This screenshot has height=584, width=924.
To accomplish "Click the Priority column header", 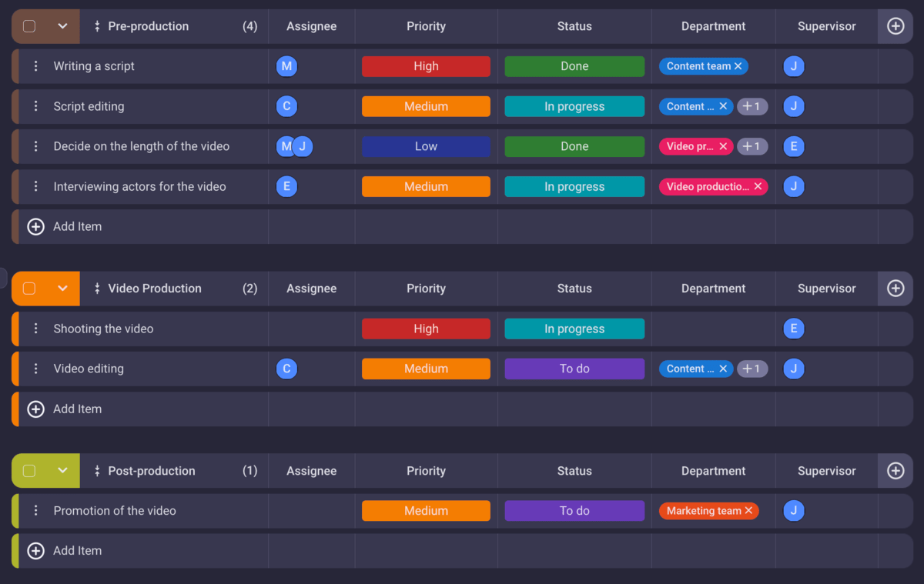I will [x=426, y=25].
